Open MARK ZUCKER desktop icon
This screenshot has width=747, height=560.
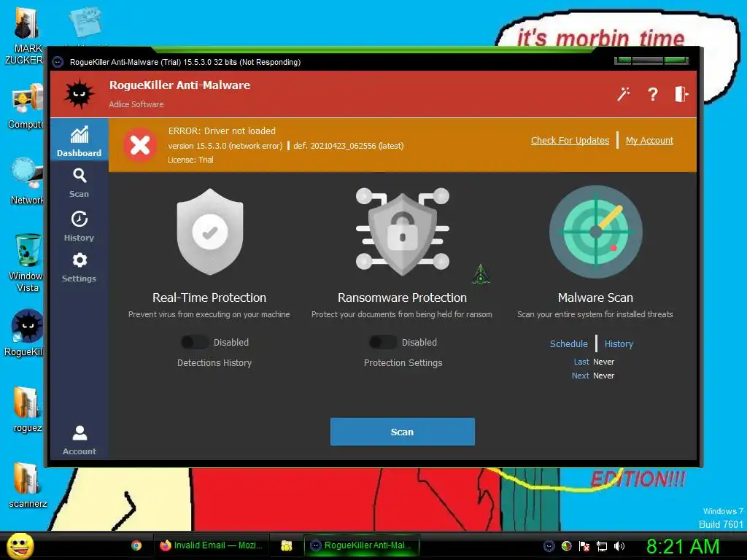[x=25, y=35]
